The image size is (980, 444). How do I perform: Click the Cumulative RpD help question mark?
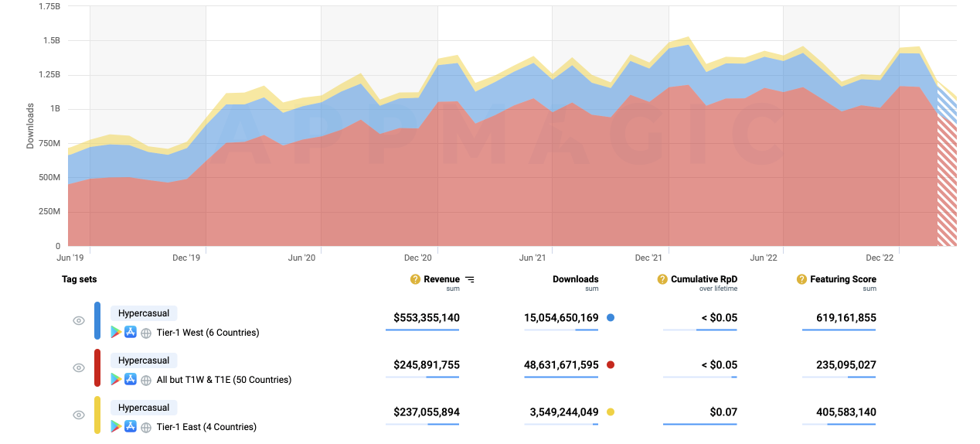[x=662, y=279]
